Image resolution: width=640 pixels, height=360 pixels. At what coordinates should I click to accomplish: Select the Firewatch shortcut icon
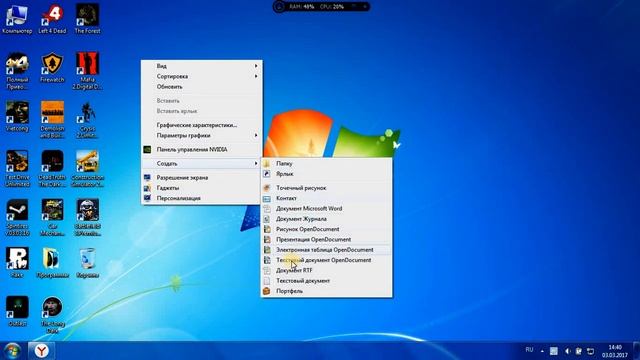52,68
